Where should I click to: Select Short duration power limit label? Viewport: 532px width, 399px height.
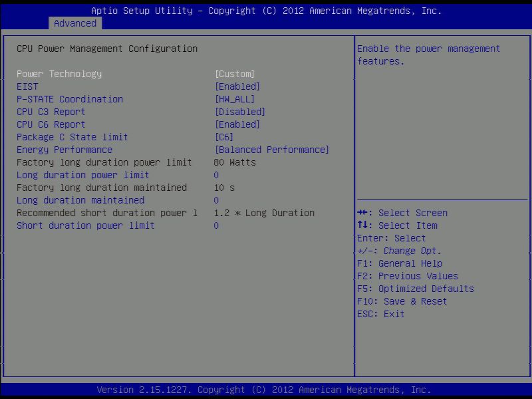[x=86, y=225]
